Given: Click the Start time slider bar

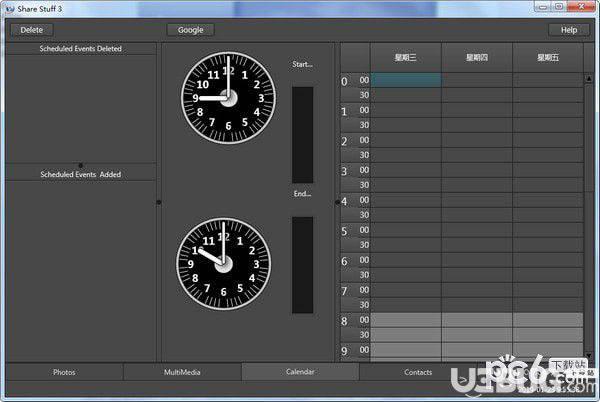Looking at the screenshot, I should pos(303,135).
